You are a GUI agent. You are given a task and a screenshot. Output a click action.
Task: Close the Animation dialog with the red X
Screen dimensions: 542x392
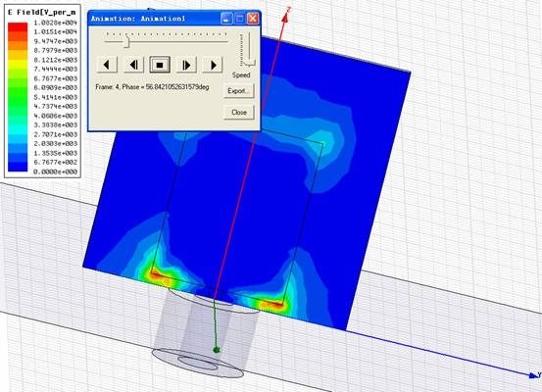point(253,19)
